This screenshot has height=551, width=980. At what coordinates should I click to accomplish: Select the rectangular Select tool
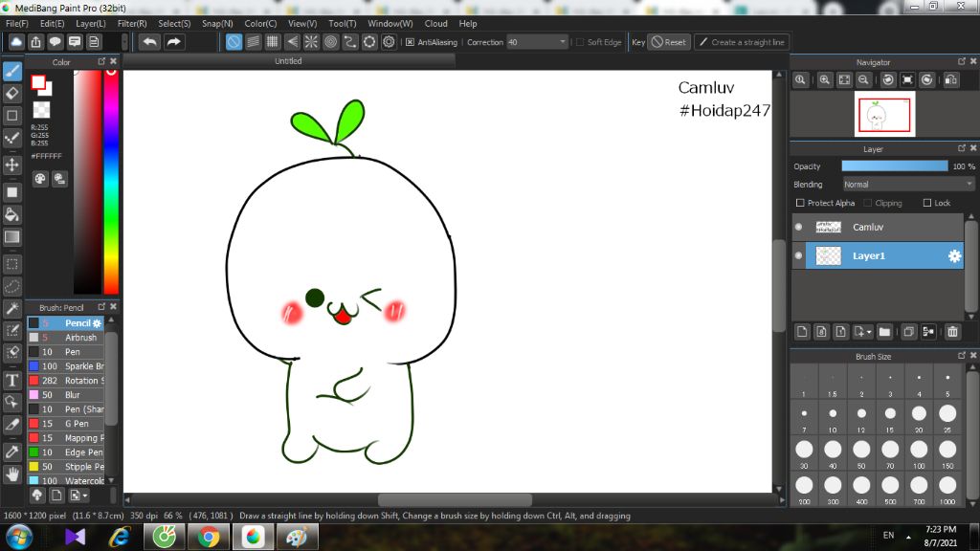click(x=11, y=264)
